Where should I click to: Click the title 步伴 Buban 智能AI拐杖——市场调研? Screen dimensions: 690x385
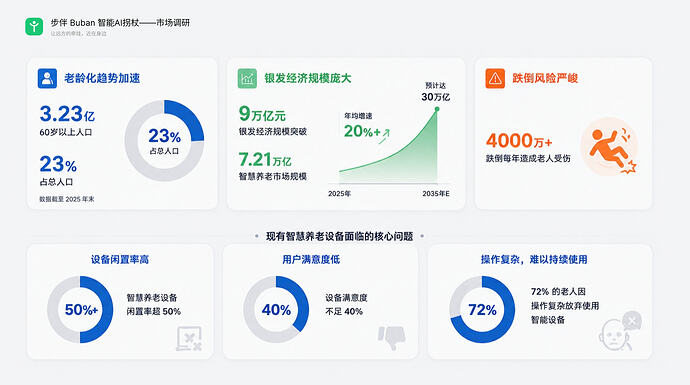click(120, 23)
